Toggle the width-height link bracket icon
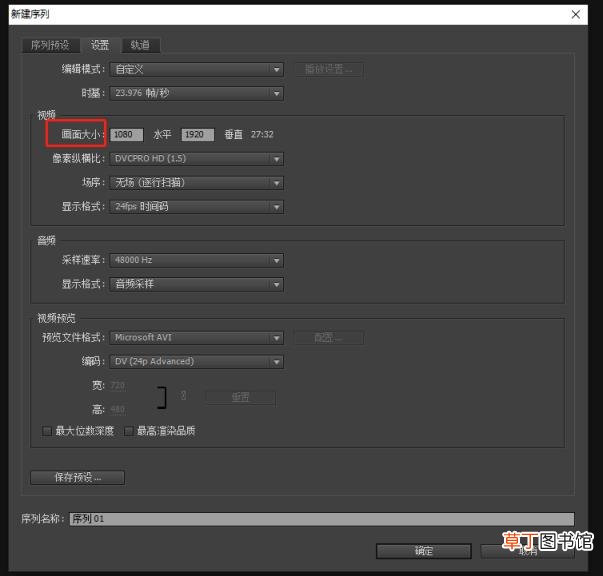The width and height of the screenshot is (603, 576). point(162,398)
